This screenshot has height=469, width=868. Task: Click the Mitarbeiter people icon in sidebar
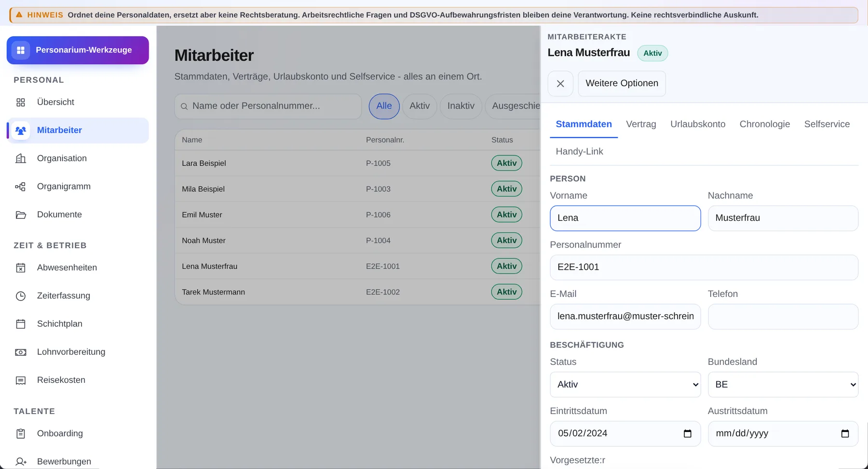[21, 130]
